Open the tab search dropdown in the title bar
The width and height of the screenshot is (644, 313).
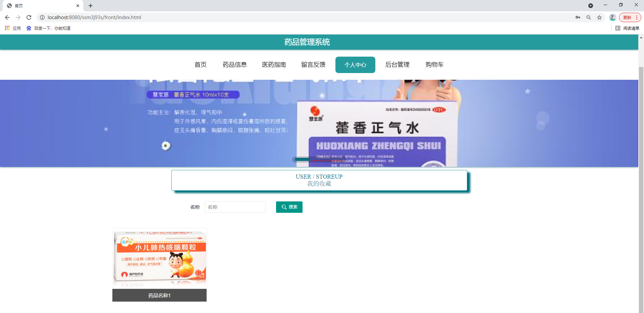point(591,6)
